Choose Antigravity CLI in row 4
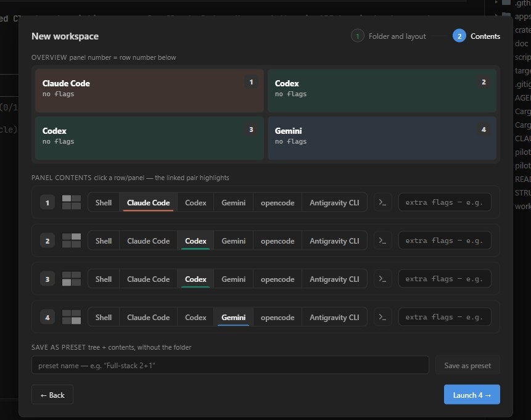Screen dimensions: 531x420 click(x=334, y=318)
